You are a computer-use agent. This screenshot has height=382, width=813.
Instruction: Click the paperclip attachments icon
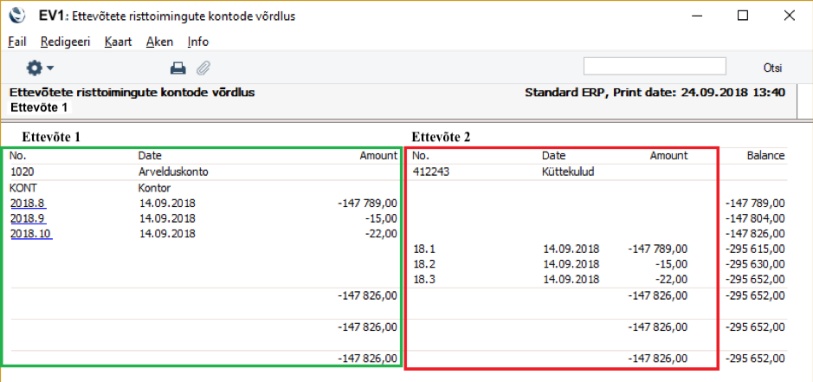point(203,68)
